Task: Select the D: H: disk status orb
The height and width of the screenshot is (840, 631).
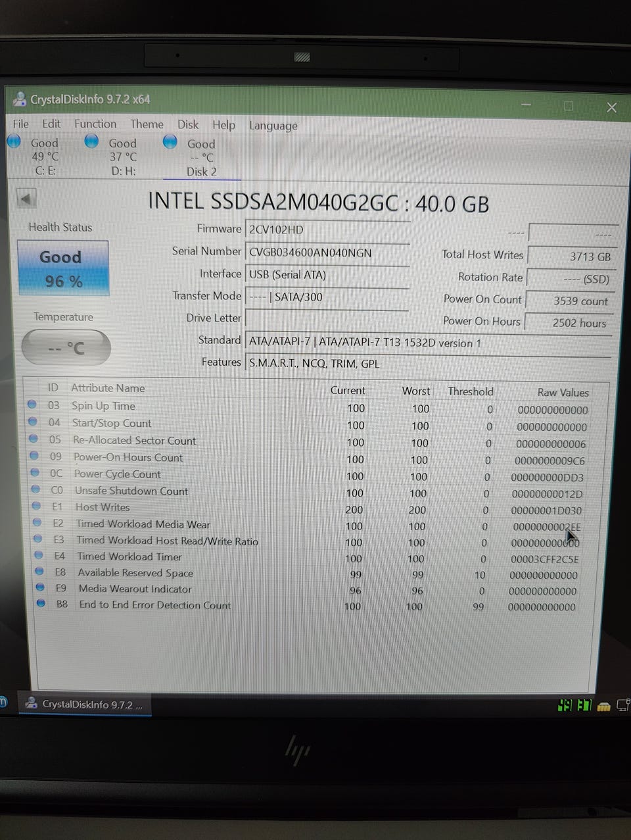Action: [x=92, y=141]
